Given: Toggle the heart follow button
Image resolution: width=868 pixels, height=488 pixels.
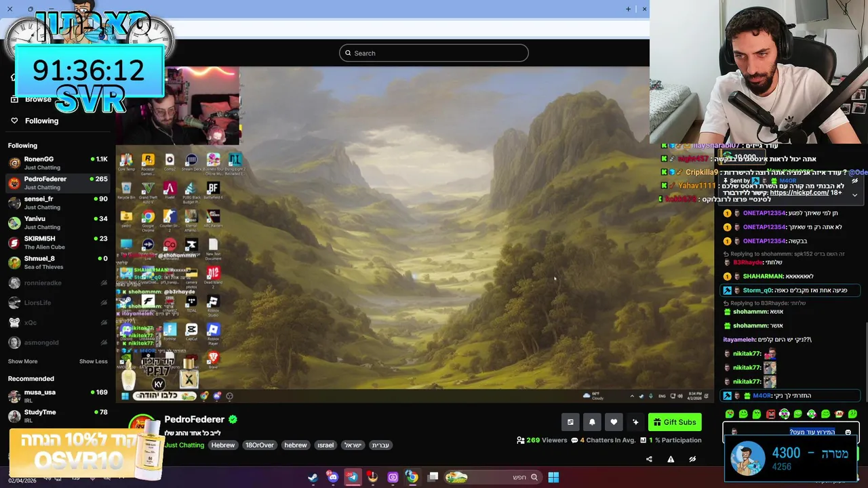Looking at the screenshot, I should 614,422.
